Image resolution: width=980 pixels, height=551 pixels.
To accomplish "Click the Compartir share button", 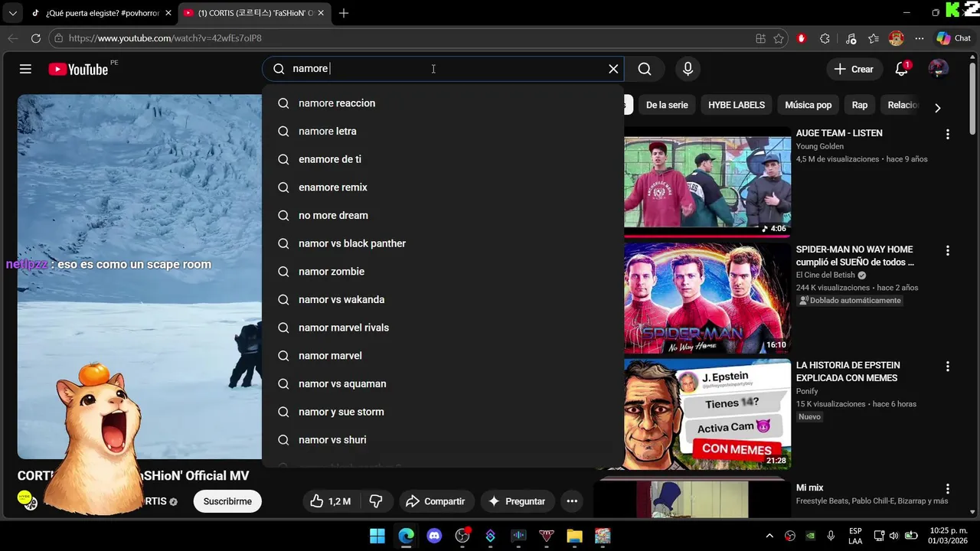I will pyautogui.click(x=435, y=501).
